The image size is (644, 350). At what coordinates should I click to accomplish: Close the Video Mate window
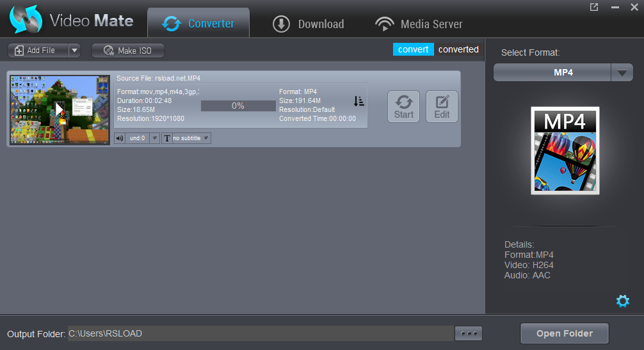(634, 7)
